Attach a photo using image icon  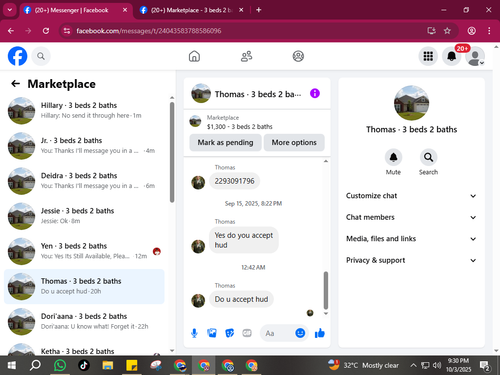click(212, 333)
